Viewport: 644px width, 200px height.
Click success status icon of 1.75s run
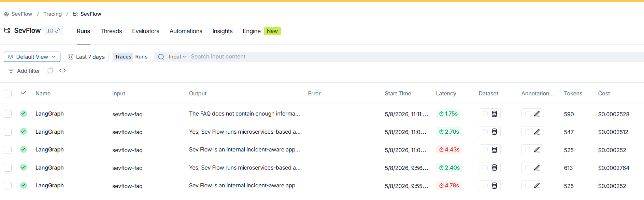[x=24, y=114]
